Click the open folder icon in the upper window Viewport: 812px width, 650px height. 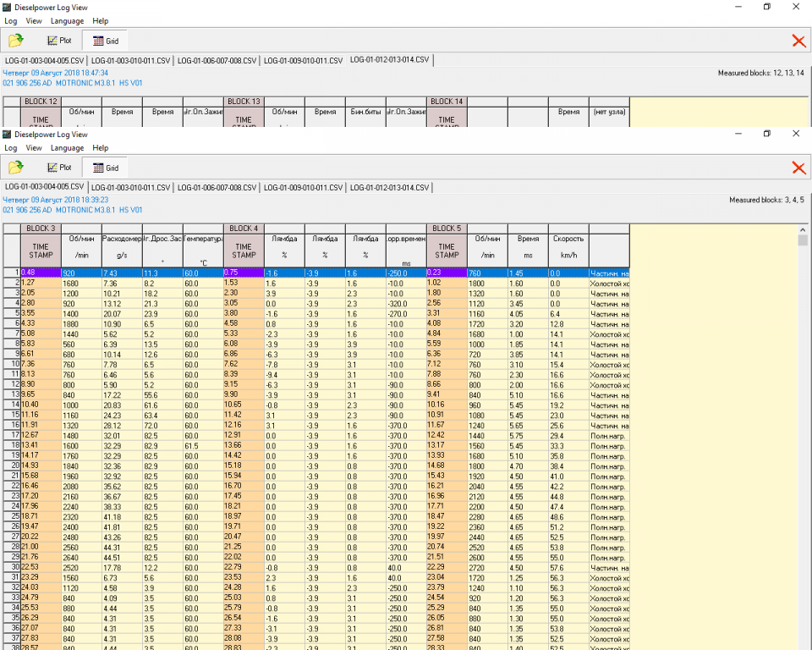tap(15, 41)
